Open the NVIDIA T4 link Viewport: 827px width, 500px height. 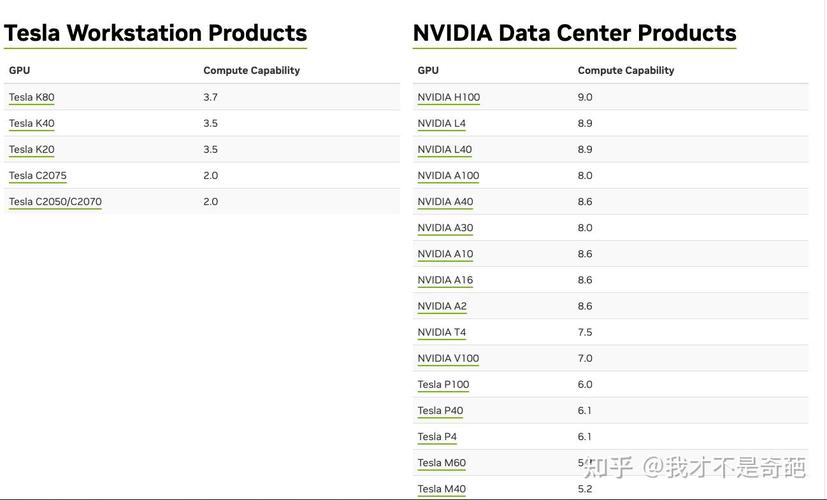tap(441, 332)
